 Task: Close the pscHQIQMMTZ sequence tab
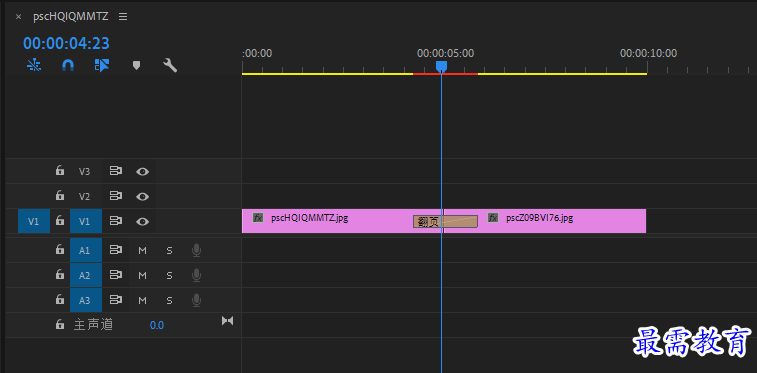click(18, 17)
